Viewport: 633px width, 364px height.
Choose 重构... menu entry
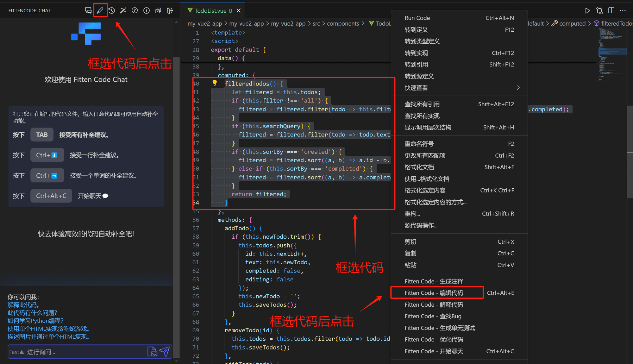459,214
